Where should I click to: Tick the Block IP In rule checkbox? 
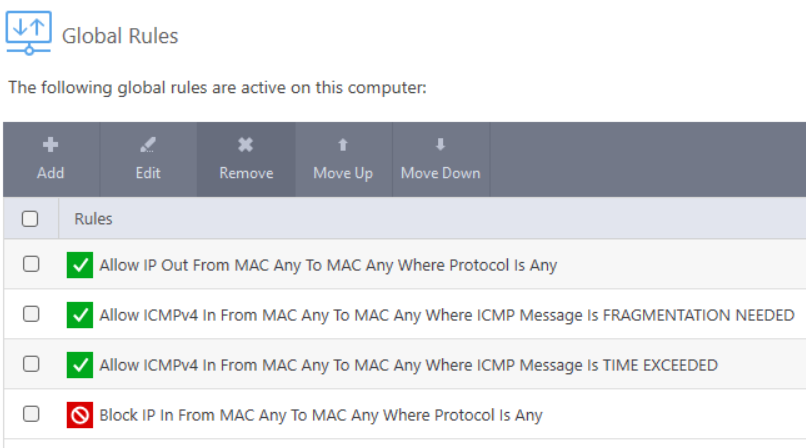(x=31, y=414)
